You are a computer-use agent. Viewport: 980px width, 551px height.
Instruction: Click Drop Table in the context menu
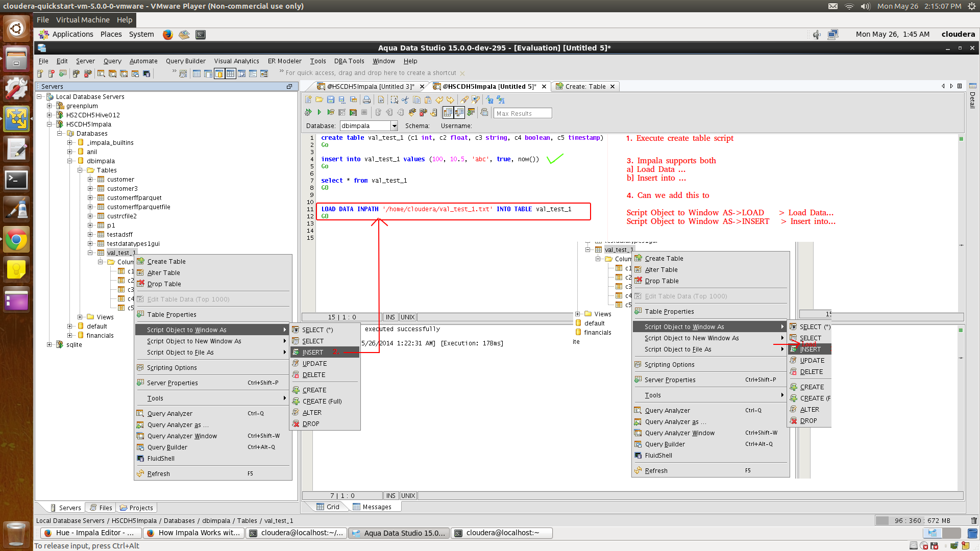click(164, 284)
